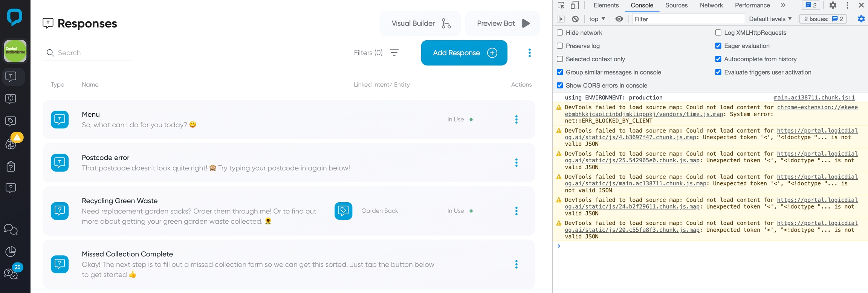The width and height of the screenshot is (868, 293).
Task: Open the conversations chat bubbles sidebar icon
Action: point(11,229)
